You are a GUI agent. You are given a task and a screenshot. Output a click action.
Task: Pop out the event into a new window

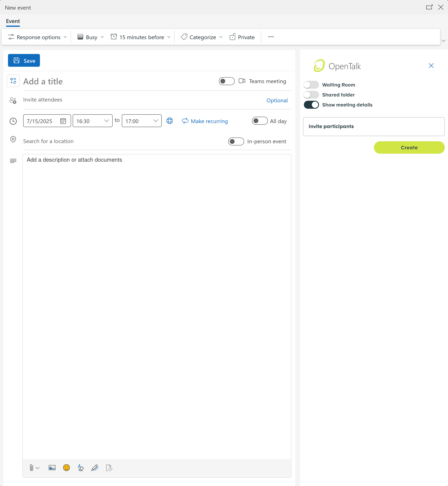429,7
